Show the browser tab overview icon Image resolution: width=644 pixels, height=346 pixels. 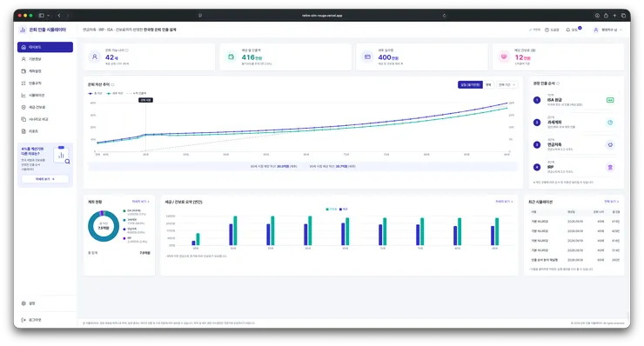623,16
